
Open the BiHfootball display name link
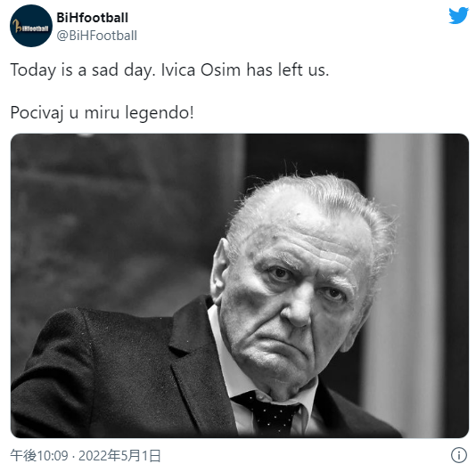[x=93, y=18]
